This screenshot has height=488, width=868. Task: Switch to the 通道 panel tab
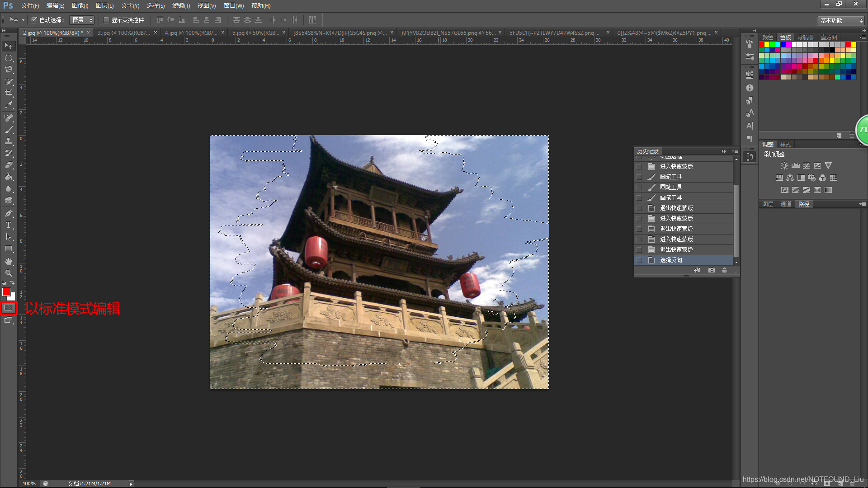786,204
